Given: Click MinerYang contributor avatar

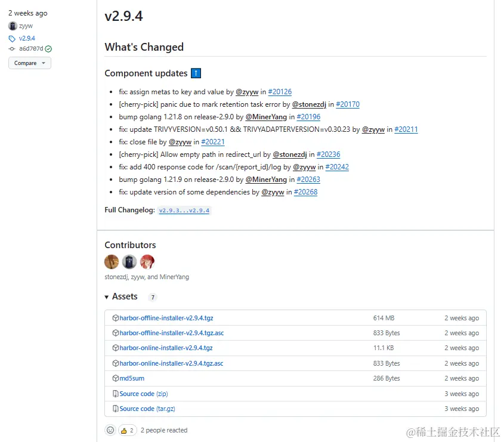Looking at the screenshot, I should coord(147,262).
